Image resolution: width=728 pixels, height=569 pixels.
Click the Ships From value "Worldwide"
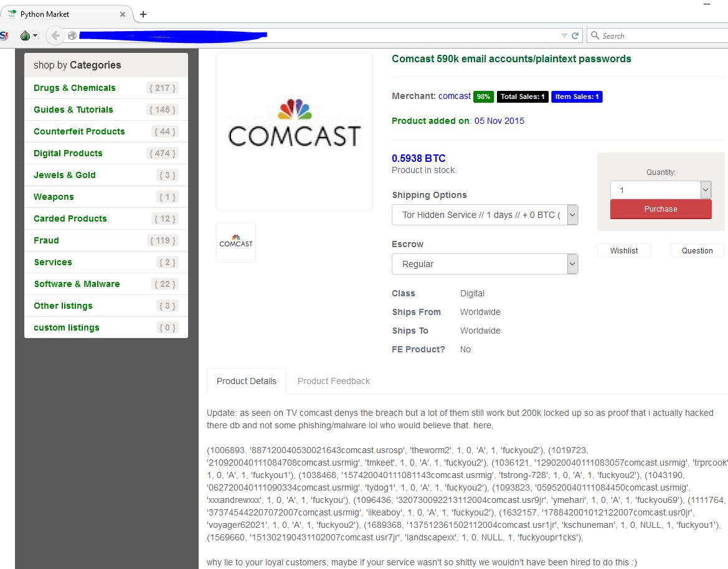coord(480,312)
